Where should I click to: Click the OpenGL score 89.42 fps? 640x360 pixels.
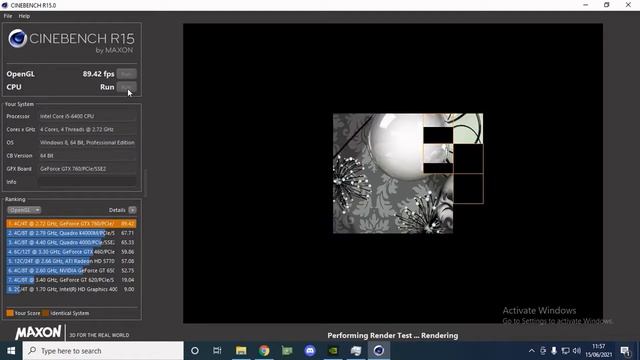tap(98, 74)
